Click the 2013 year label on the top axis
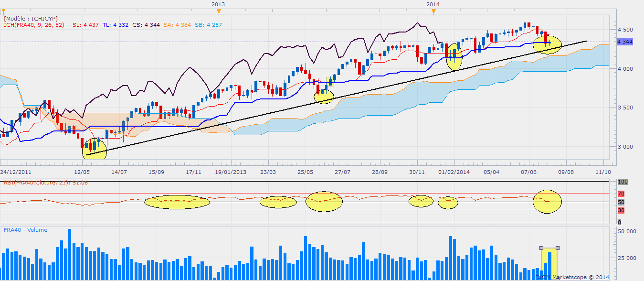This screenshot has height=281, width=644. (x=218, y=4)
